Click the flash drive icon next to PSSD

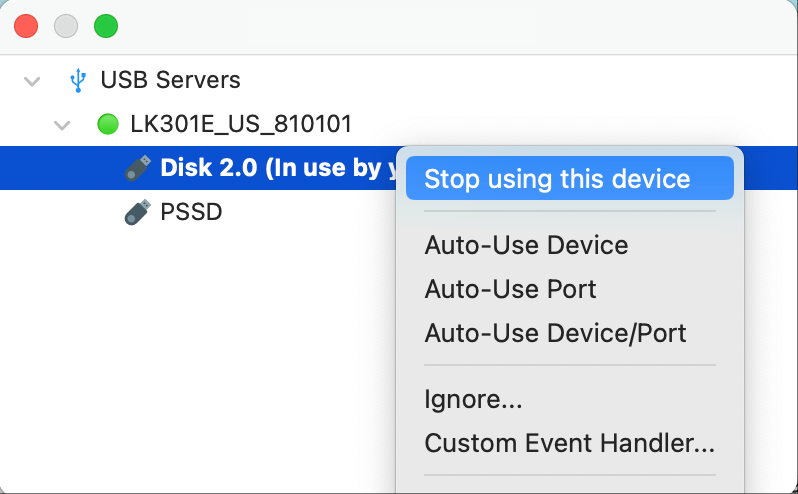[138, 212]
